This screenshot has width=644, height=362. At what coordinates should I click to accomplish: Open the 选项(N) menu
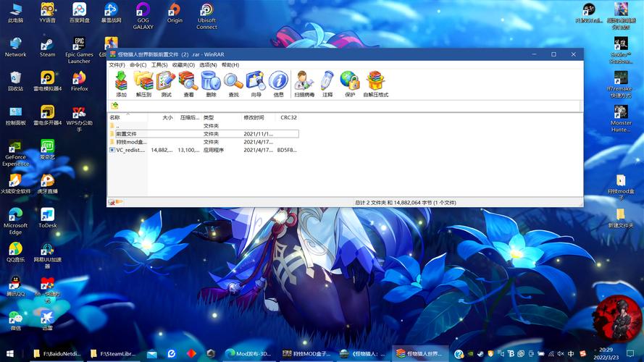click(x=208, y=65)
